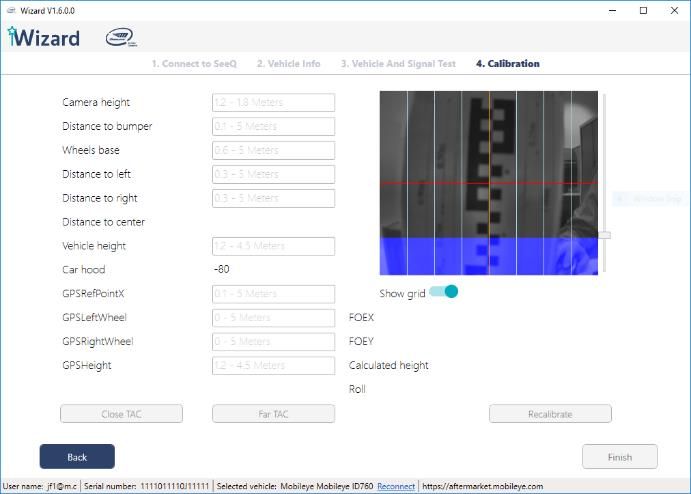Focus the Distance to left input field

(273, 174)
